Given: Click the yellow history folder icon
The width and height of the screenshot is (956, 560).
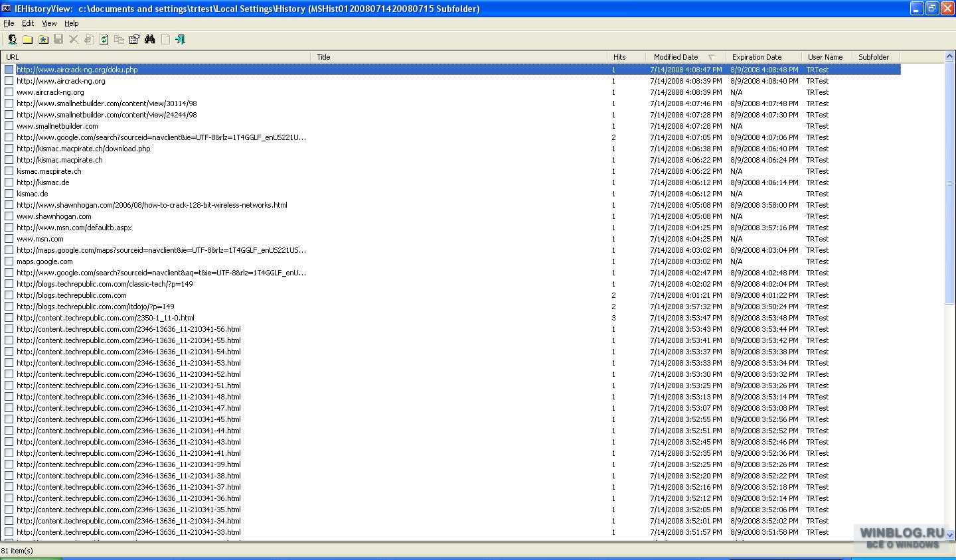Looking at the screenshot, I should [x=27, y=40].
